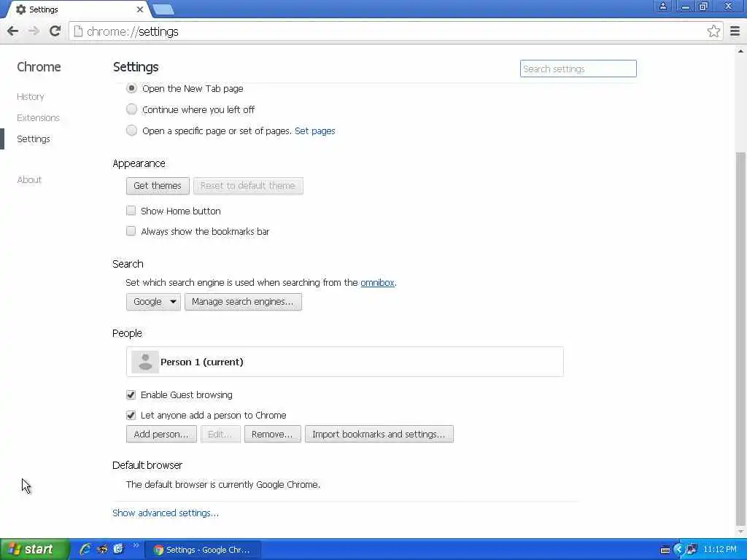
Task: Bookmark this page with the star icon
Action: [713, 31]
